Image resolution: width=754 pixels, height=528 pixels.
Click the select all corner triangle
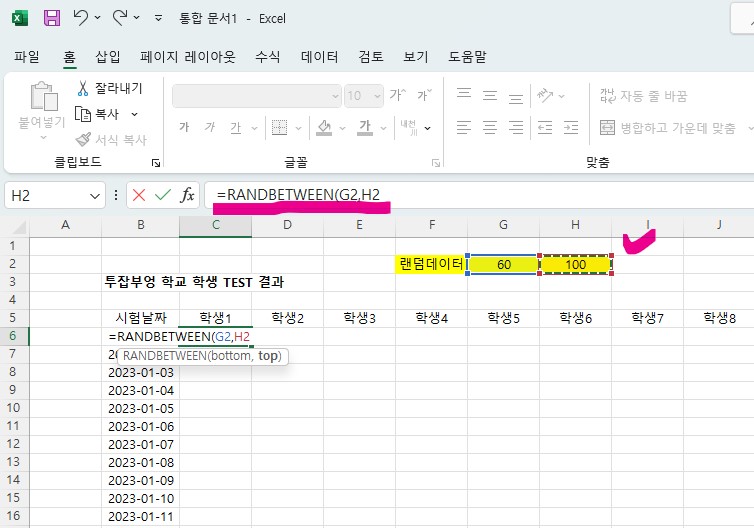[19, 226]
